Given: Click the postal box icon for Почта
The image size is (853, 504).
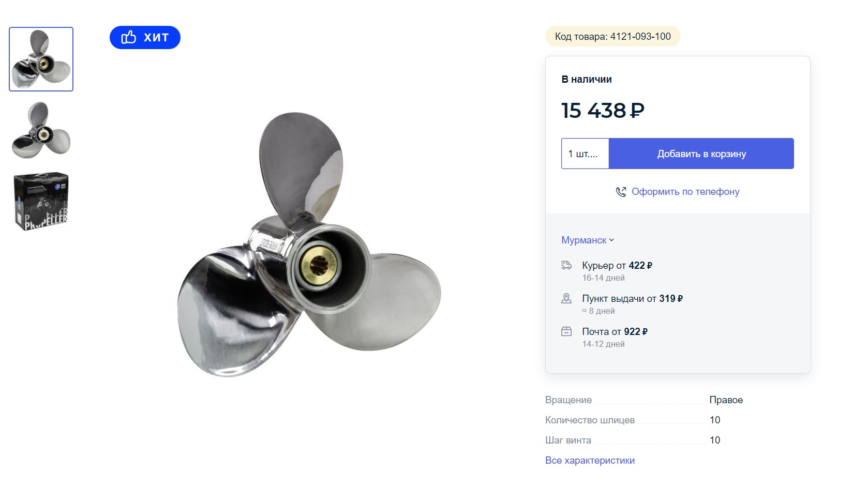Looking at the screenshot, I should 566,331.
